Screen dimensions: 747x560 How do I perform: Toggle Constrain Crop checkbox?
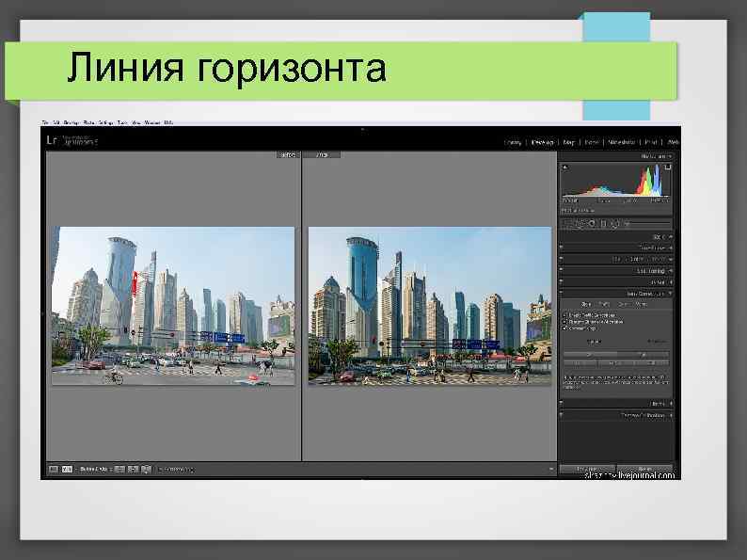click(x=565, y=328)
